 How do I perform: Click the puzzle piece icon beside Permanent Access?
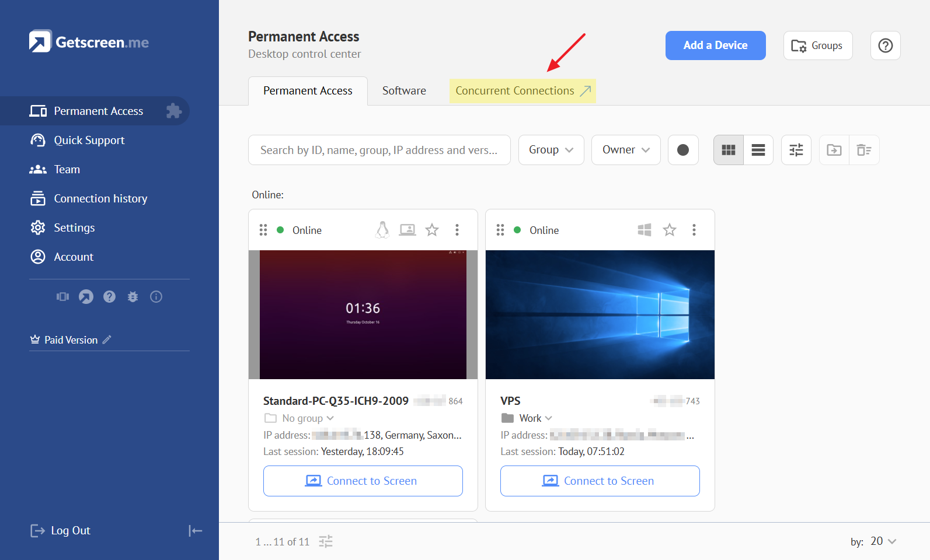click(x=173, y=111)
